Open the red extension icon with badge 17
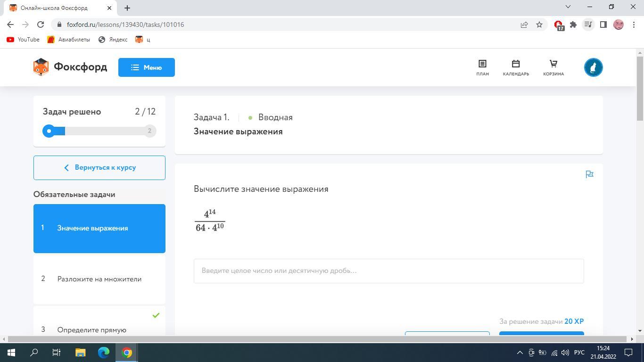644x362 pixels. point(559,25)
